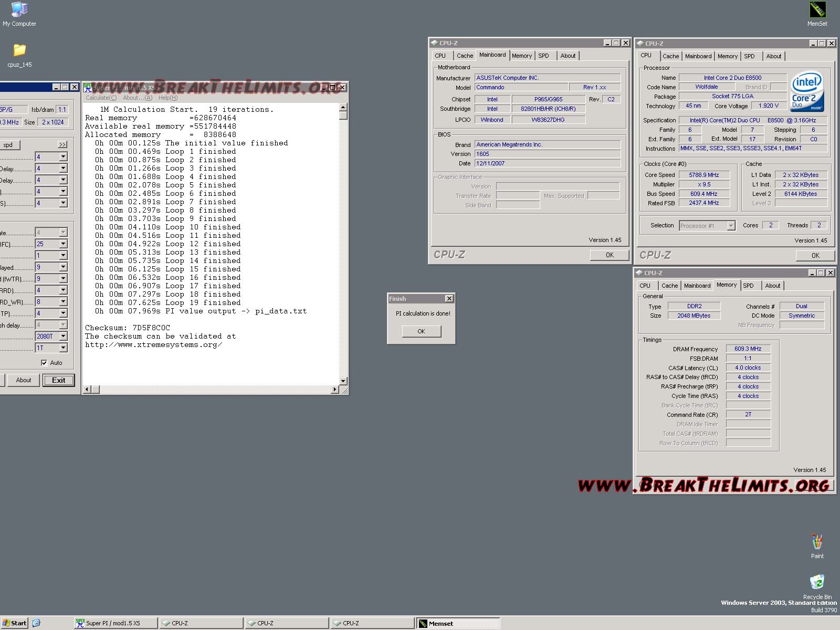Viewport: 840px width, 630px height.
Task: Open Memory tab in the top-right CPU-Z window
Action: (727, 56)
